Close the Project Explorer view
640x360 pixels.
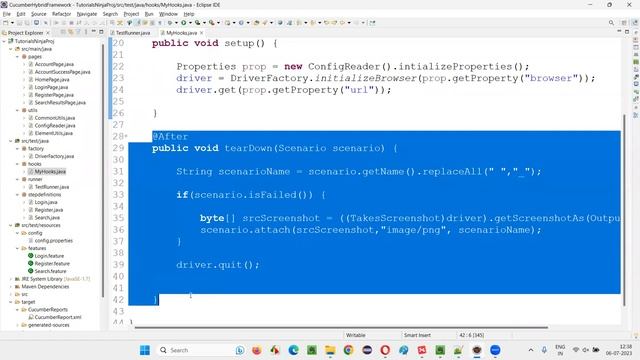point(48,33)
